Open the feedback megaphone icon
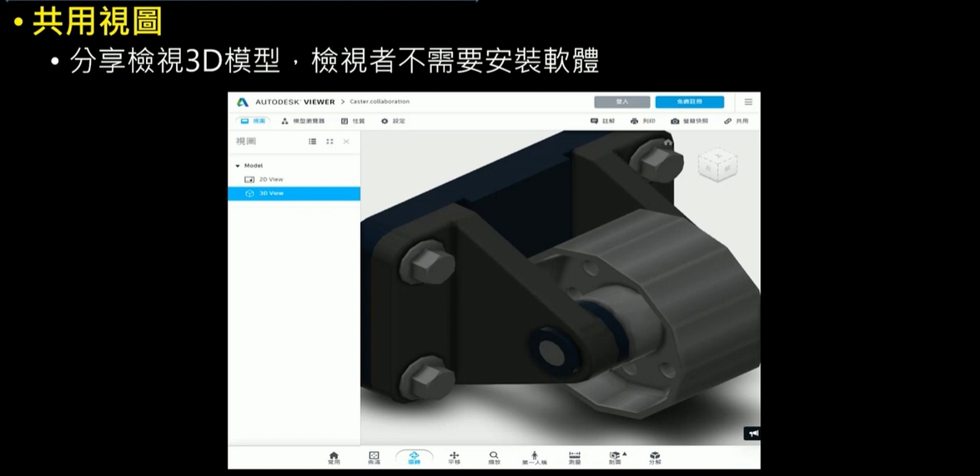Screen dimensions: 980x476 point(752,433)
